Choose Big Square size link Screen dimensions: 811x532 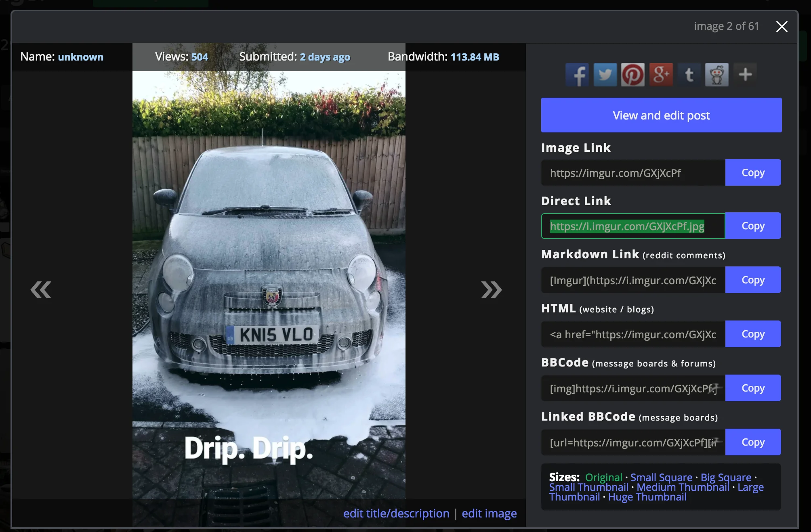click(726, 478)
